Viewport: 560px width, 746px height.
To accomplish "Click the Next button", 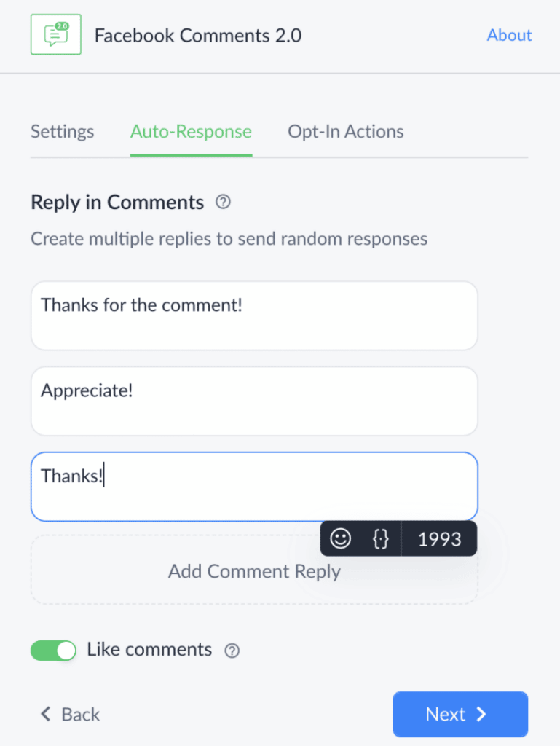I will [x=460, y=714].
